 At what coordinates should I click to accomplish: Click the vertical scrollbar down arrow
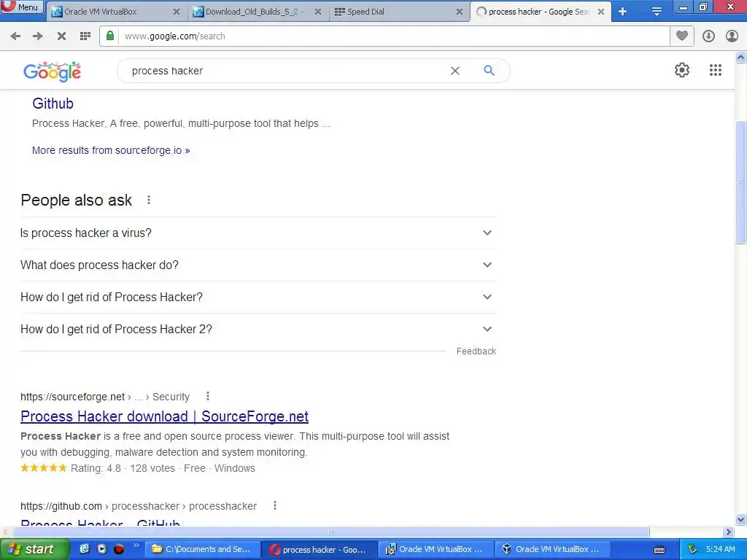point(741,519)
